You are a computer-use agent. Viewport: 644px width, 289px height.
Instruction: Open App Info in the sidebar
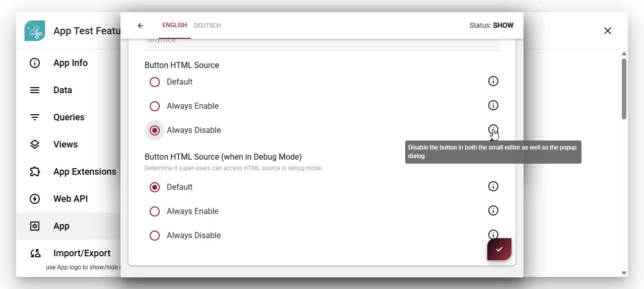[70, 63]
